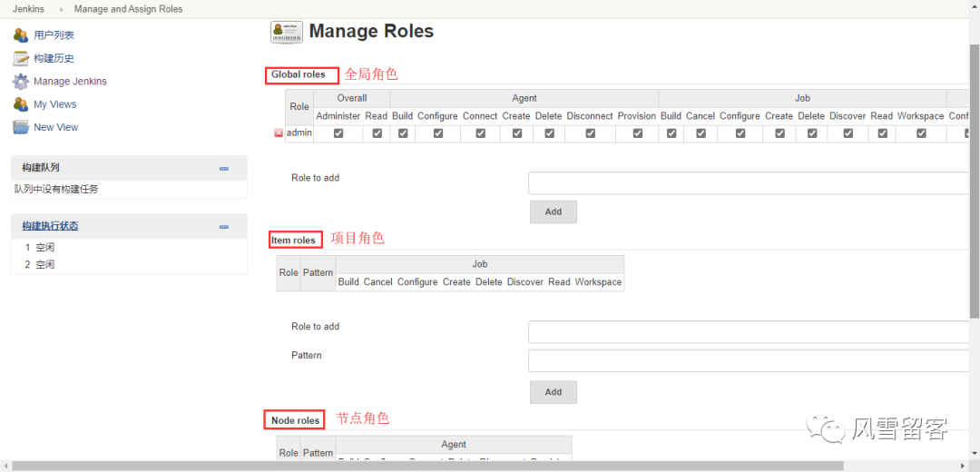The image size is (980, 472).
Task: Toggle admin Job Cancel checkbox
Action: pyautogui.click(x=701, y=133)
